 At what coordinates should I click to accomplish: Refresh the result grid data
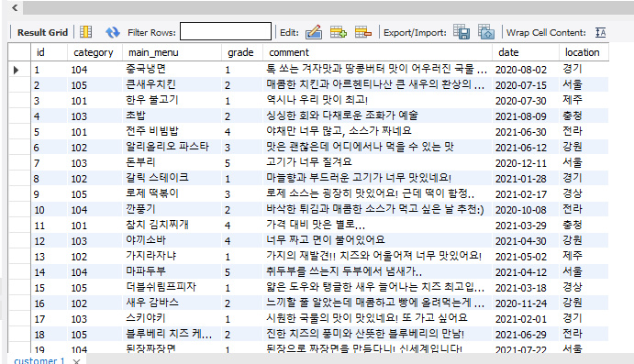point(113,32)
